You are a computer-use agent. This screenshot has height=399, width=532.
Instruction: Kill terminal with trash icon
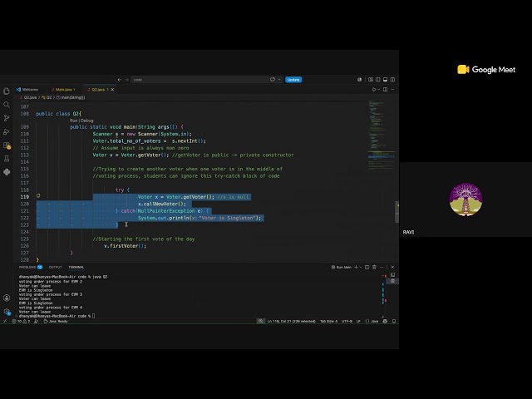[375, 268]
